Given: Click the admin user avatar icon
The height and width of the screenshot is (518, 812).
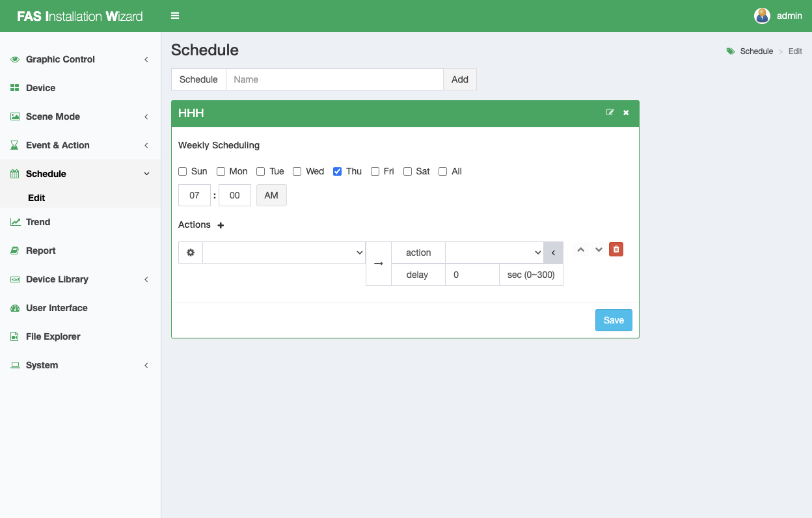Looking at the screenshot, I should [x=762, y=16].
